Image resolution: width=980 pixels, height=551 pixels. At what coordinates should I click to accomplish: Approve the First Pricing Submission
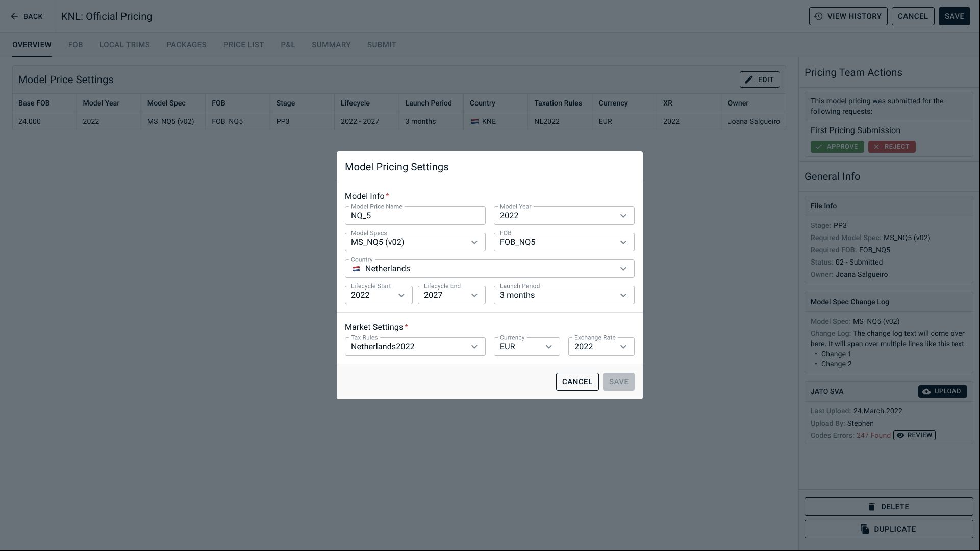(x=837, y=147)
